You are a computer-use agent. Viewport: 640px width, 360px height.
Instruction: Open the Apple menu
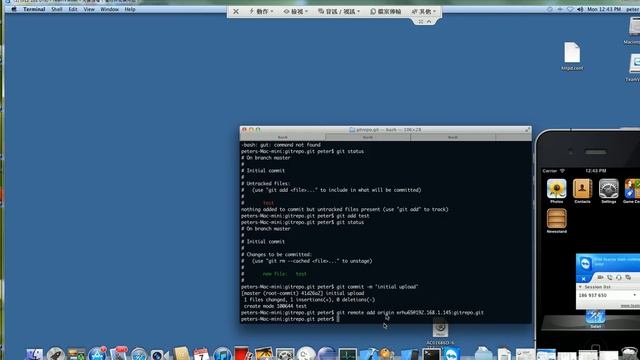(14, 9)
